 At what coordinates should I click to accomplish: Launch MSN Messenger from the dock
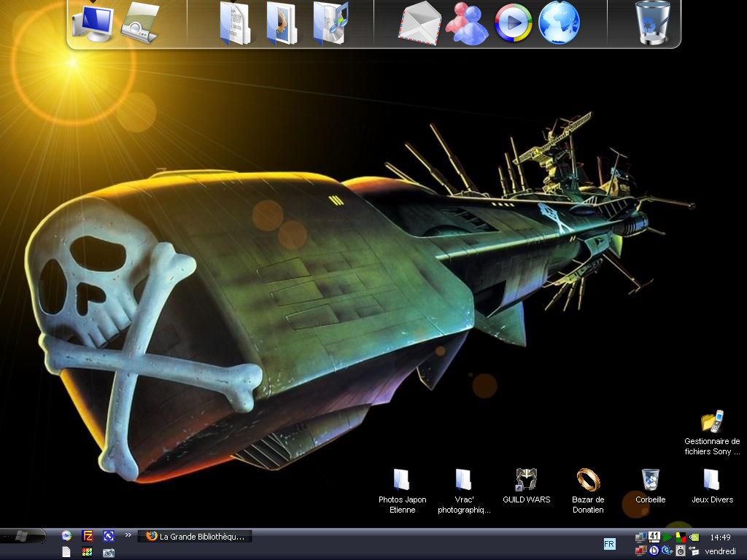click(x=466, y=24)
